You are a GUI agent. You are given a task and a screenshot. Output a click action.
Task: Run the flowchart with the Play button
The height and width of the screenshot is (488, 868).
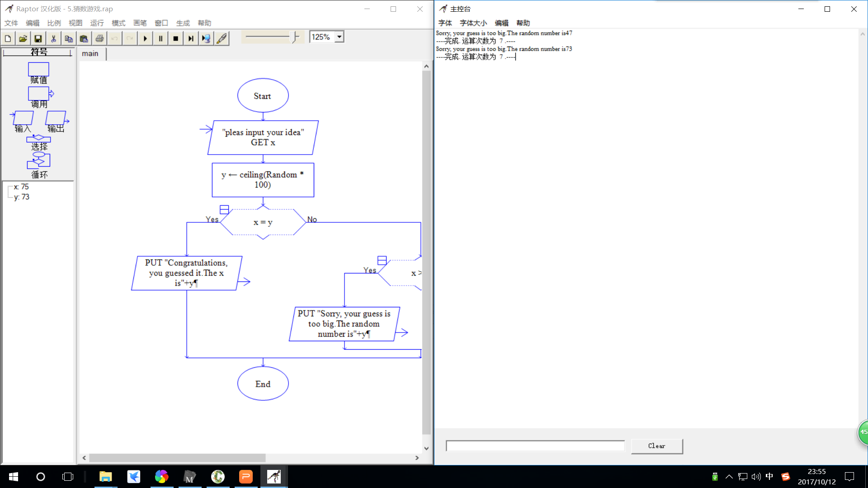(x=145, y=38)
